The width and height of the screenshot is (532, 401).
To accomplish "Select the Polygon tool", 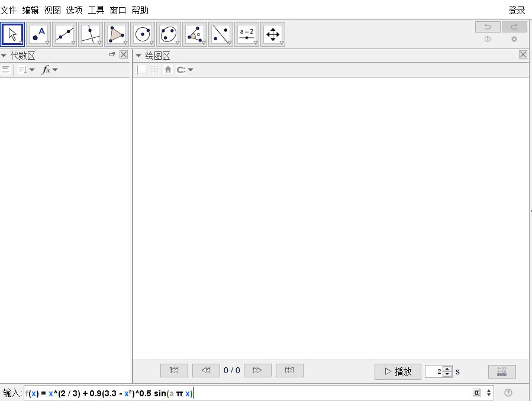I will tap(117, 34).
